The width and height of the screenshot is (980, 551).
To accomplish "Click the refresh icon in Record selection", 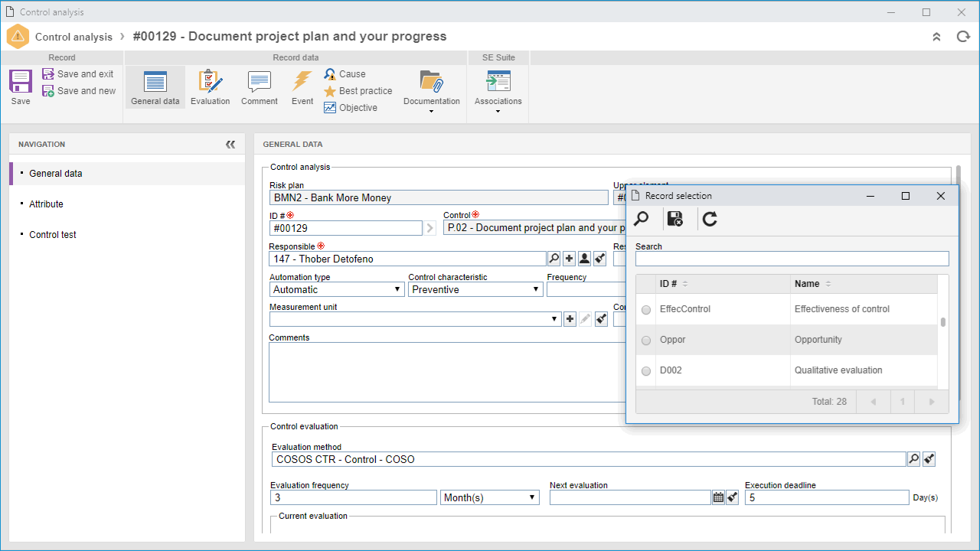I will (x=710, y=220).
